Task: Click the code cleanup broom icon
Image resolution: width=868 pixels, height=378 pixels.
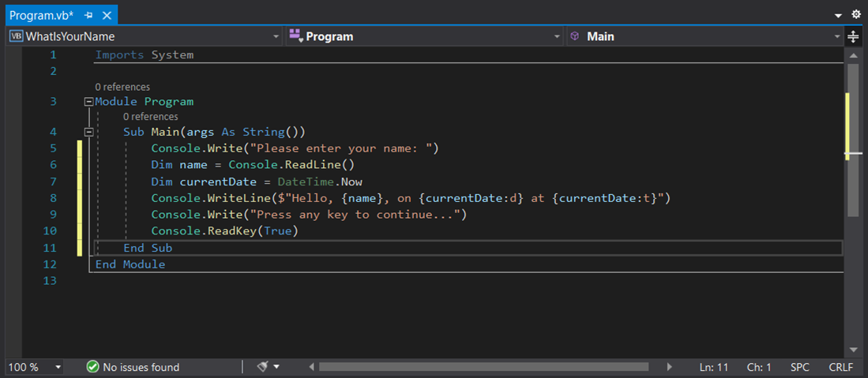Action: (263, 367)
